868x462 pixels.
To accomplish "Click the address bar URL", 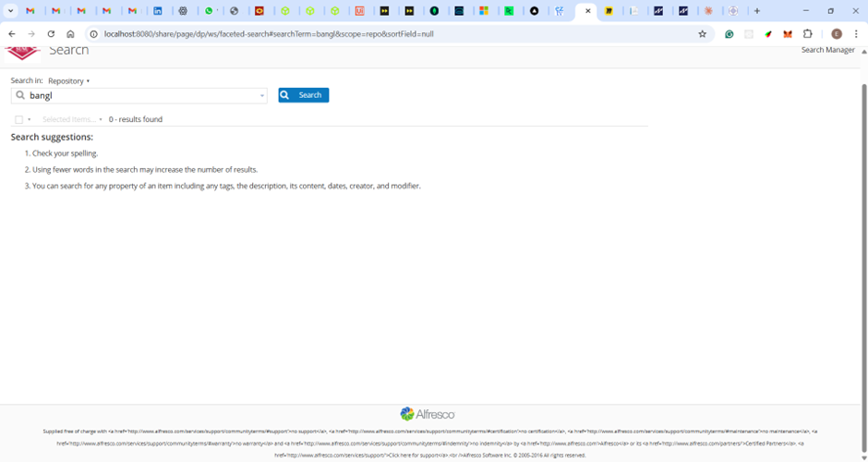I will tap(269, 34).
